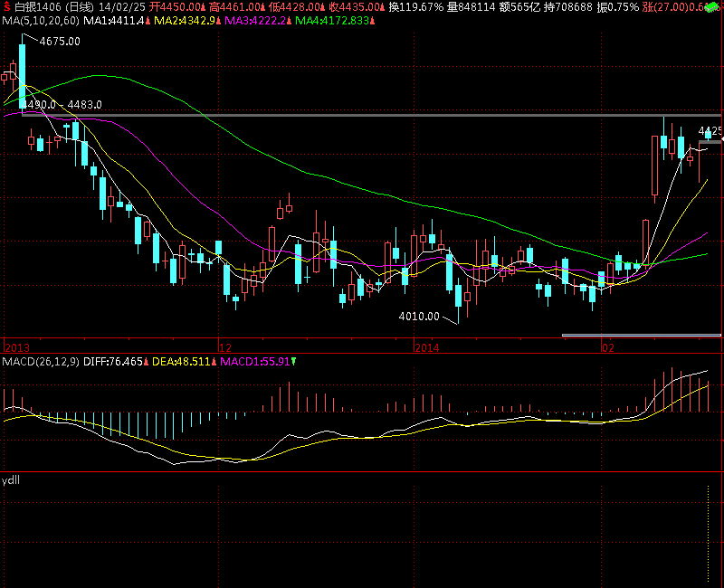This screenshot has height=588, width=724.
Task: Click the tall cyan candle at 4675.00 peak
Action: pos(22,77)
